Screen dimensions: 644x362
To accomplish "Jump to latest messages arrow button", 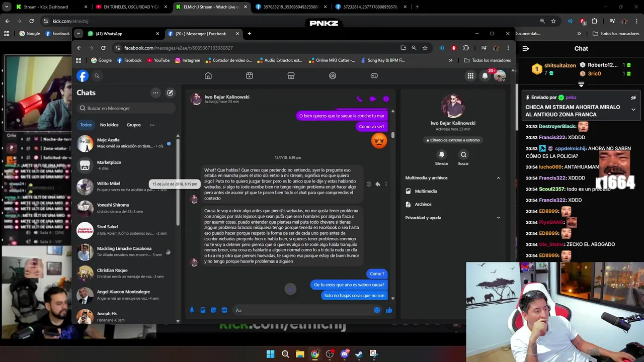I will [x=290, y=289].
